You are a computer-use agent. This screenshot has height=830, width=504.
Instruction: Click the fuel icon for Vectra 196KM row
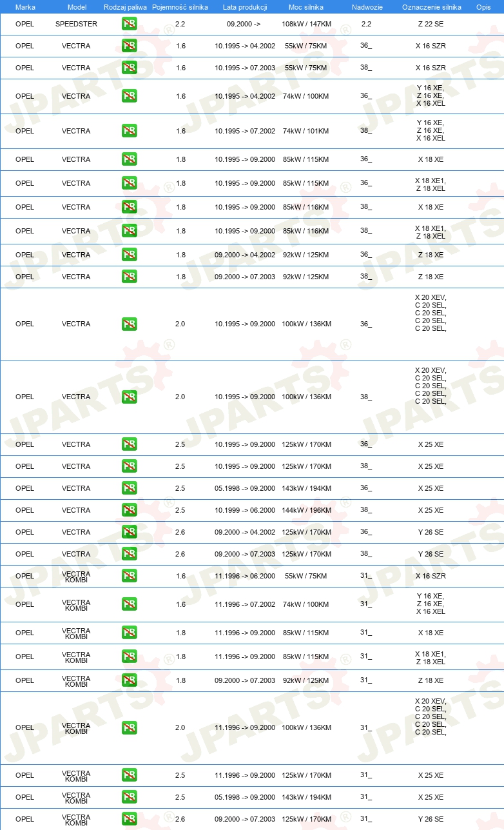tap(129, 510)
